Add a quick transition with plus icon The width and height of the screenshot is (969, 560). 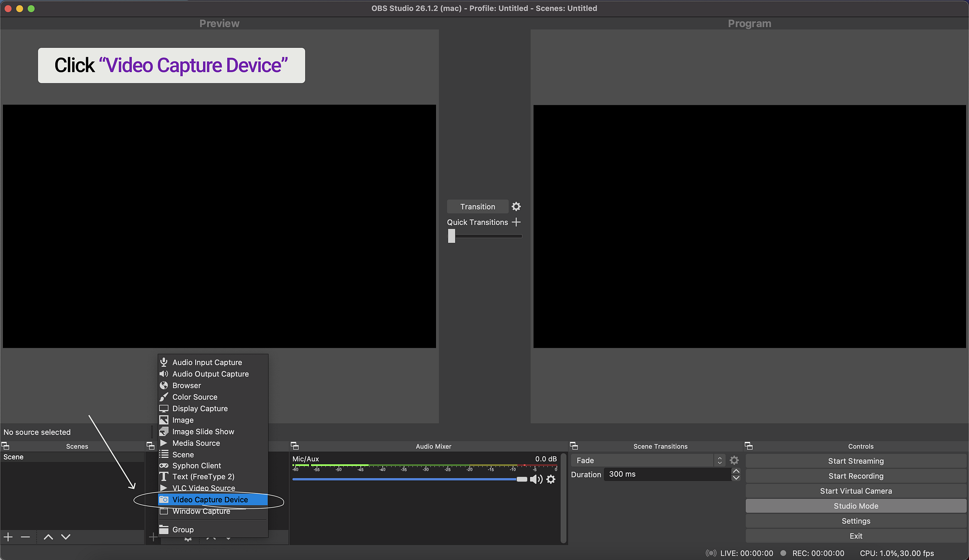click(x=516, y=222)
